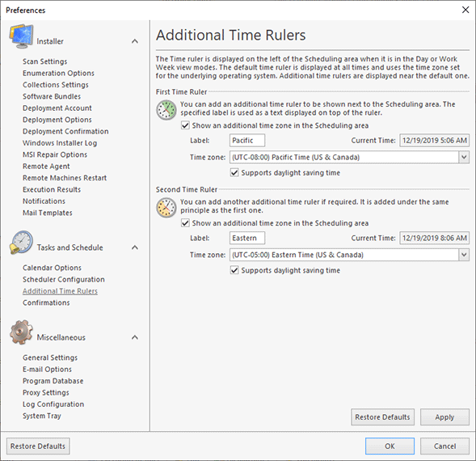Viewport: 476px width, 461px height.
Task: Select Execution Results
Action: coord(52,189)
